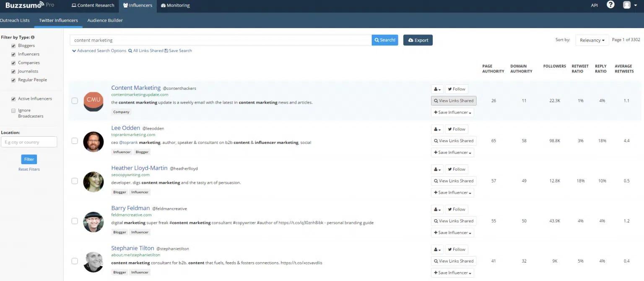Viewport: 644px width, 281px height.
Task: Expand Advanced Search Options
Action: pos(99,51)
